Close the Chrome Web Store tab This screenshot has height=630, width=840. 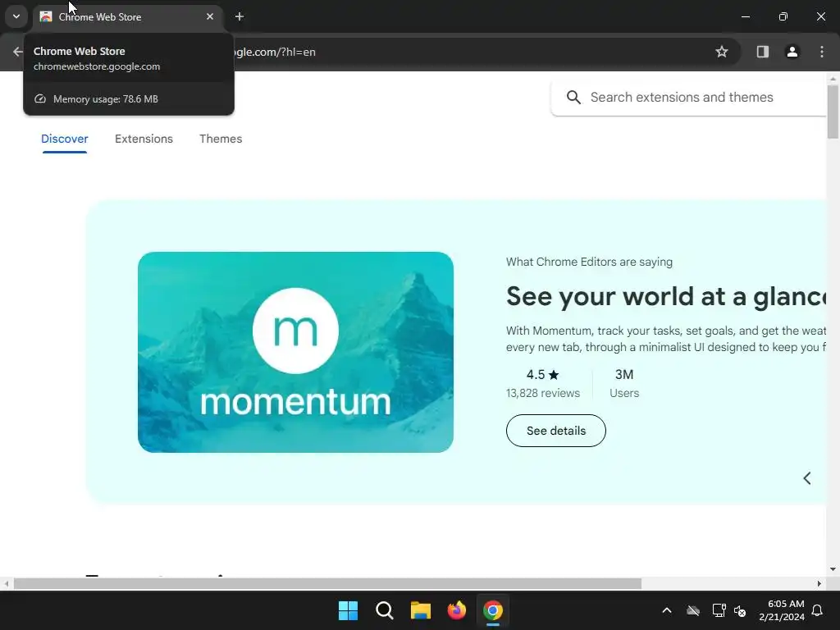tap(210, 16)
